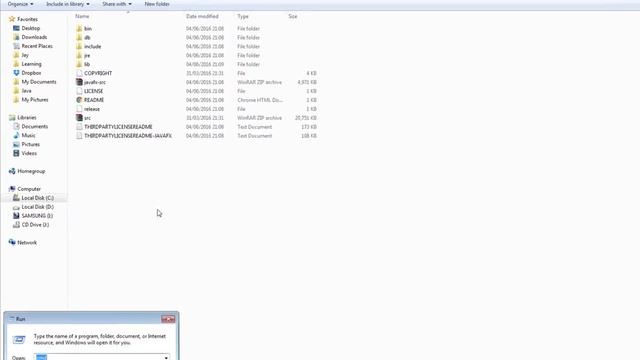Expand the Run Open history dropdown
This screenshot has height=360, width=640.
tap(166, 358)
